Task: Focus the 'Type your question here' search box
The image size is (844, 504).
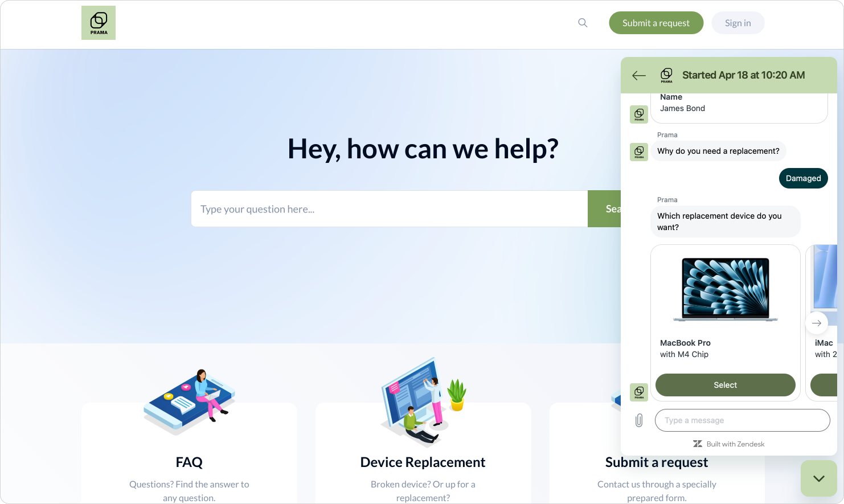Action: pyautogui.click(x=390, y=209)
